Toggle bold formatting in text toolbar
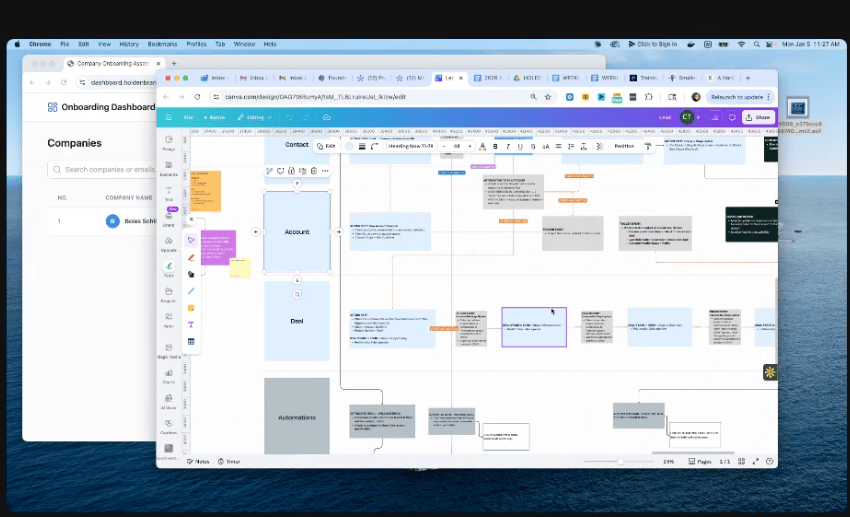The height and width of the screenshot is (517, 850). (x=495, y=146)
